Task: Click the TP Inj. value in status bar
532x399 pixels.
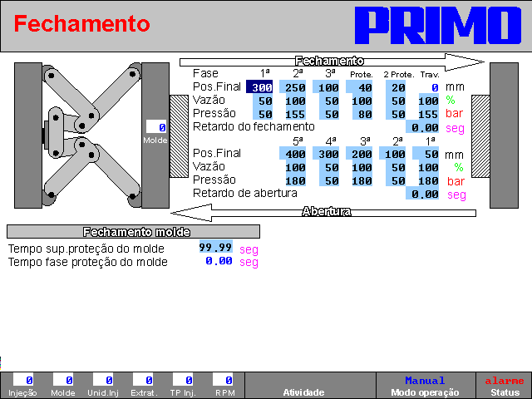Action: click(183, 379)
